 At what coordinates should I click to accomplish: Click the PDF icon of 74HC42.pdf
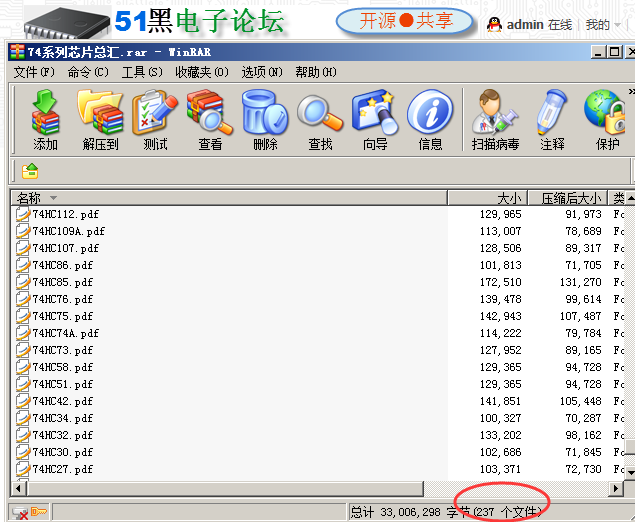(x=23, y=401)
